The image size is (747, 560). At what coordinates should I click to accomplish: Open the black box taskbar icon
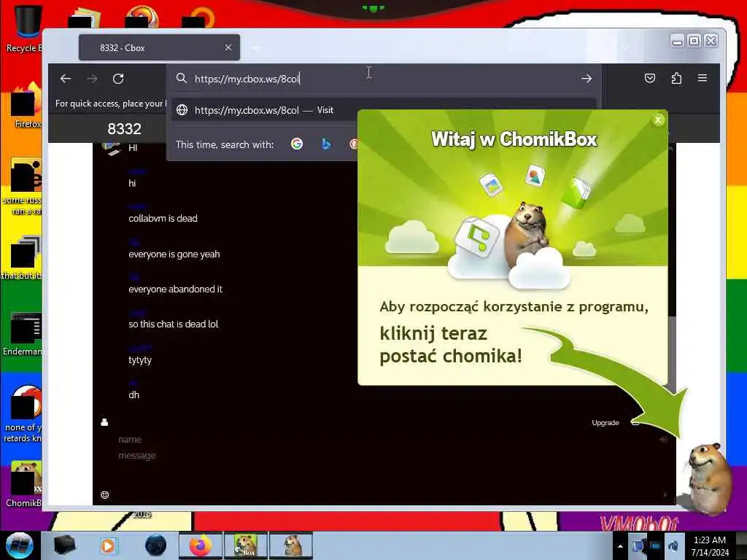click(x=64, y=545)
